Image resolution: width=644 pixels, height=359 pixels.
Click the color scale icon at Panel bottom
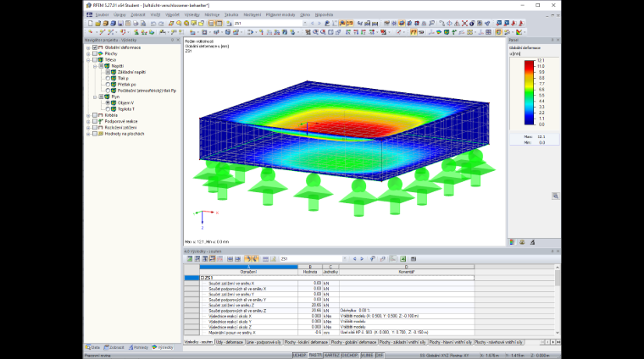(512, 242)
